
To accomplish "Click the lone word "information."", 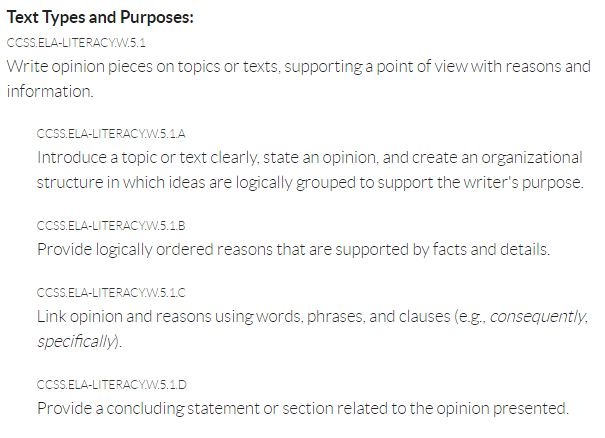I will [49, 91].
